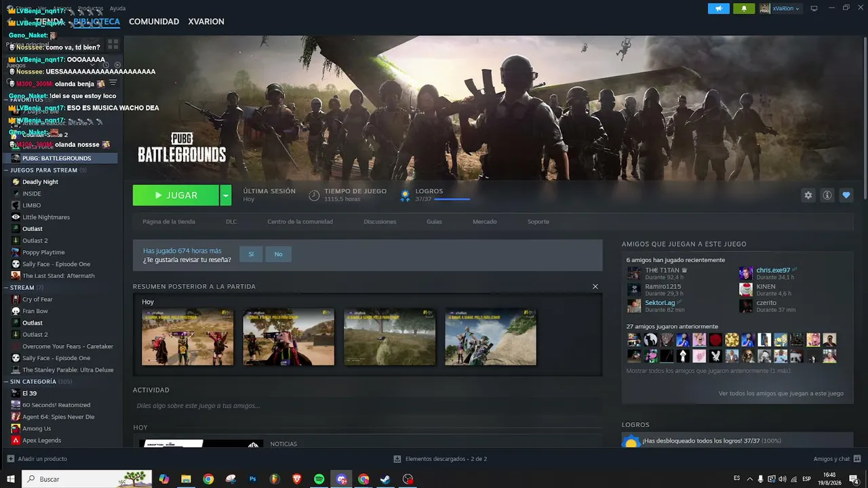Viewport: 868px width, 488px height.
Task: Open the first post-match screenshot thumbnail
Action: [187, 338]
